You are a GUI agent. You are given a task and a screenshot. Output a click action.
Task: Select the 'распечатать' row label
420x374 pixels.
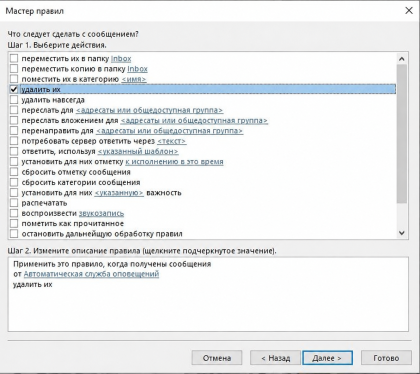pyautogui.click(x=44, y=203)
